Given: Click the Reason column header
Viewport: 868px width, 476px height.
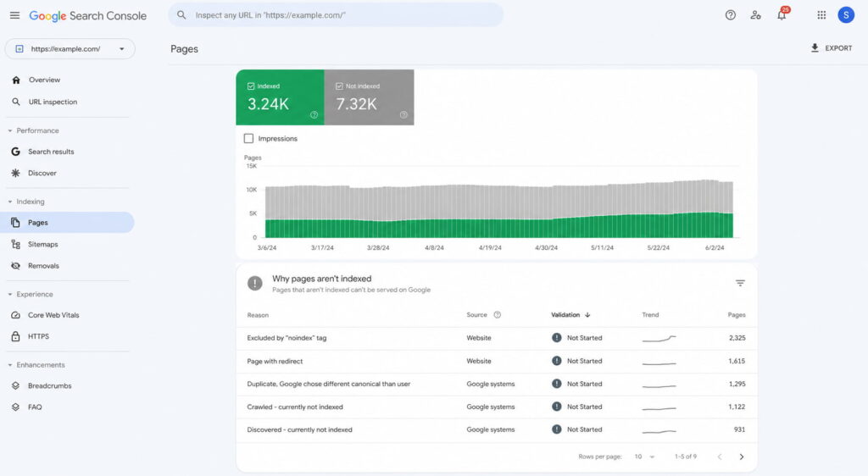Looking at the screenshot, I should click(x=258, y=315).
